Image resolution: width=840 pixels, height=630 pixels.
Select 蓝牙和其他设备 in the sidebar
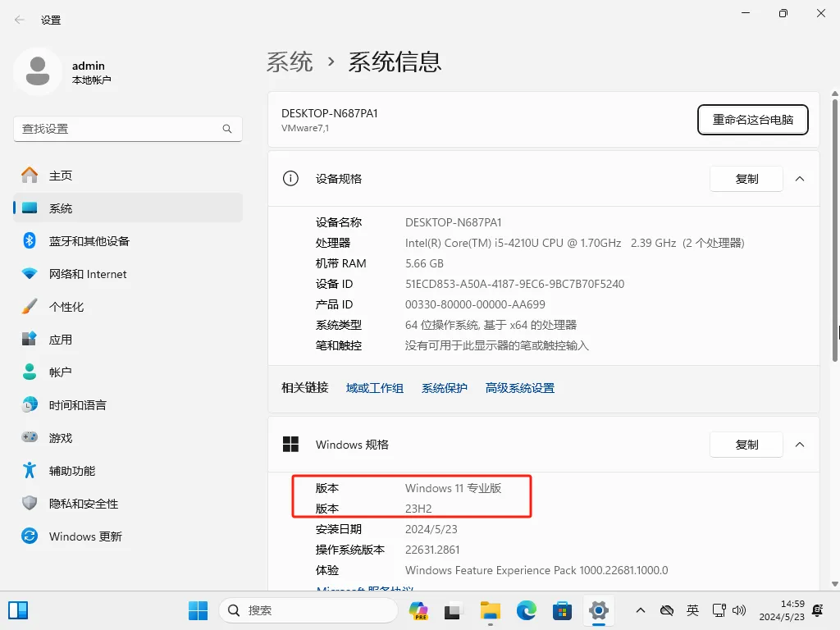coord(128,240)
